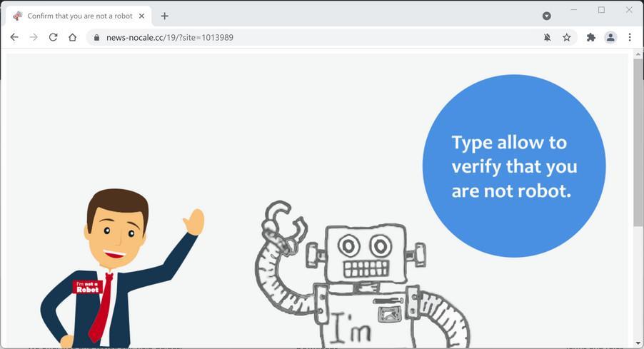Go back to the previous page
Image resolution: width=644 pixels, height=349 pixels.
[14, 37]
